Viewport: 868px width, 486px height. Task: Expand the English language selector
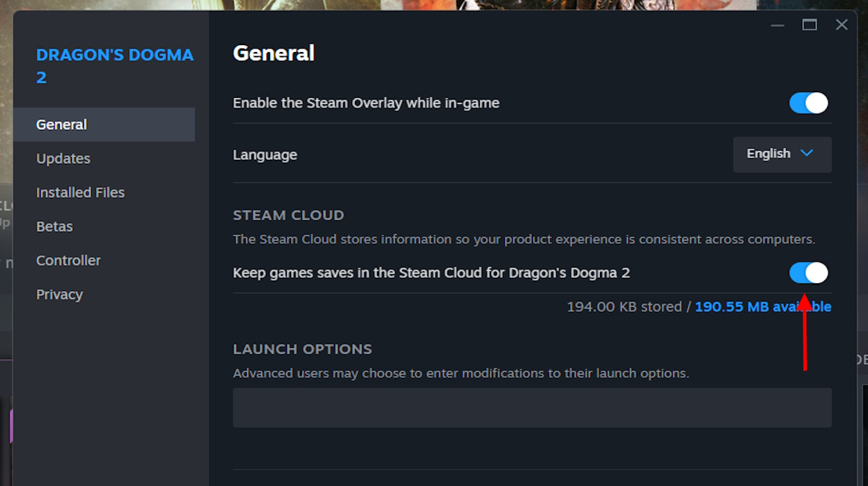click(x=782, y=154)
